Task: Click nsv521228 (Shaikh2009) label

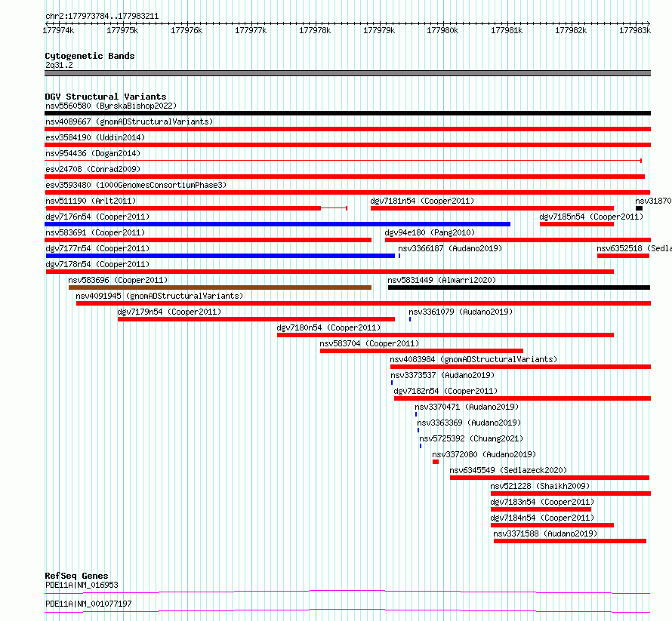Action: tap(540, 486)
